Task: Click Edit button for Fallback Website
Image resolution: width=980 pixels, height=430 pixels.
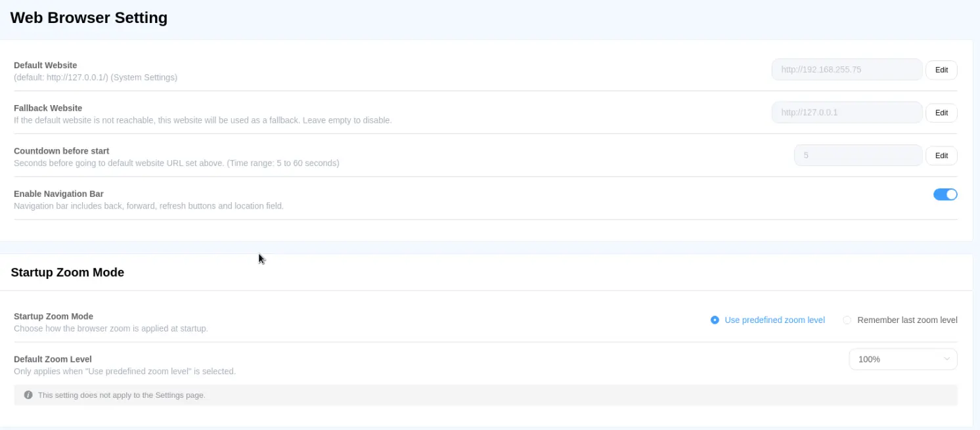Action: click(x=941, y=112)
